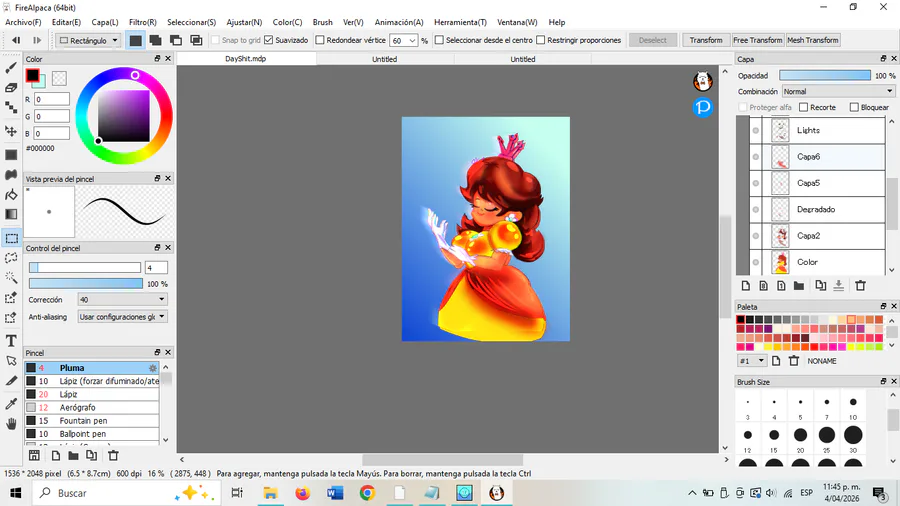900x506 pixels.
Task: Select the Capa5 layer
Action: 817,183
